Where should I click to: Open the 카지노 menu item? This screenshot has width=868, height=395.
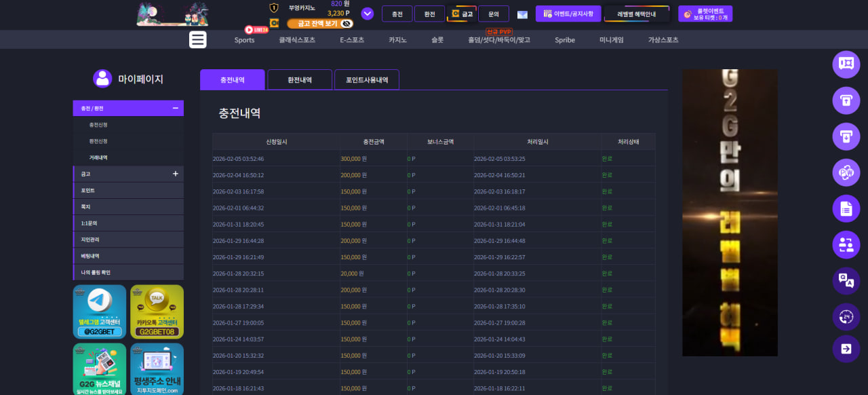coord(397,40)
